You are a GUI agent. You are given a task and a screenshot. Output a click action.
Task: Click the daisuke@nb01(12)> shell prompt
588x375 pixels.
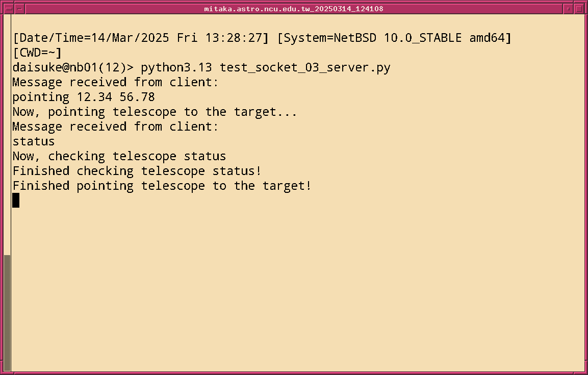click(73, 67)
